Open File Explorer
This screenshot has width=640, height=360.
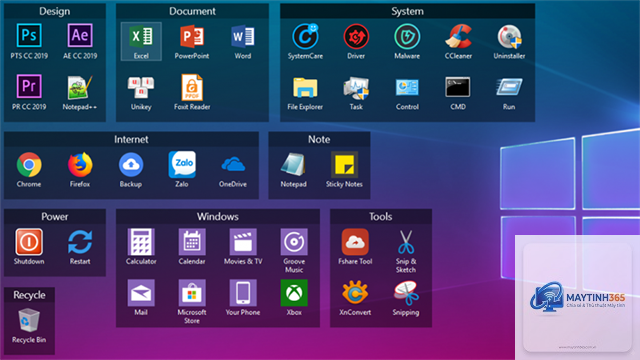pyautogui.click(x=305, y=87)
